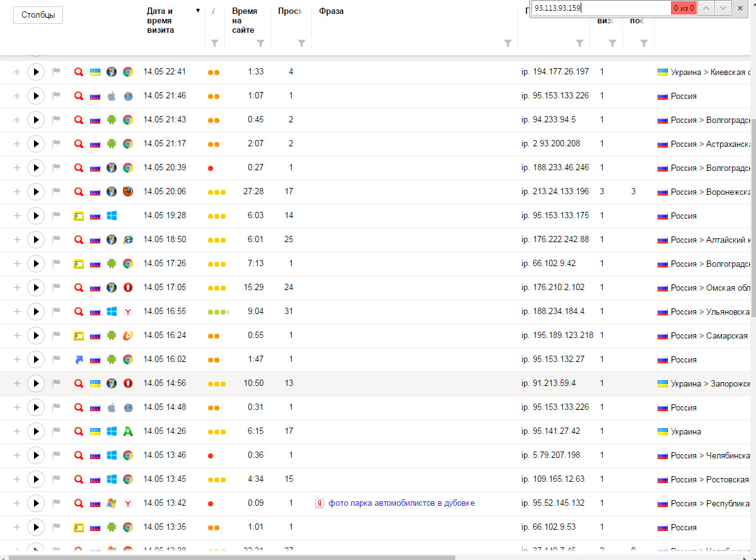Click Yandex search icon beside the phrase
Image resolution: width=756 pixels, height=560 pixels.
tap(319, 503)
